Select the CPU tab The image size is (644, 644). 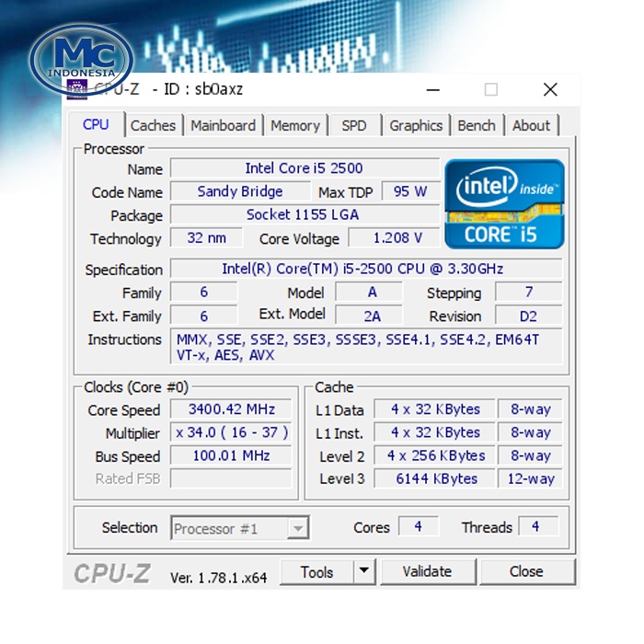tap(96, 125)
